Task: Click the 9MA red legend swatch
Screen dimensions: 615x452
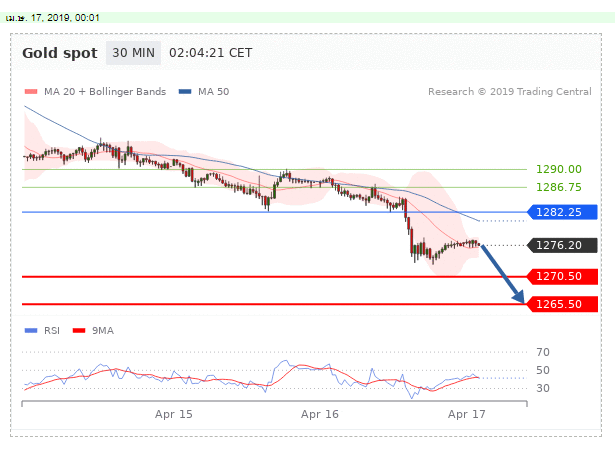Action: click(x=79, y=331)
